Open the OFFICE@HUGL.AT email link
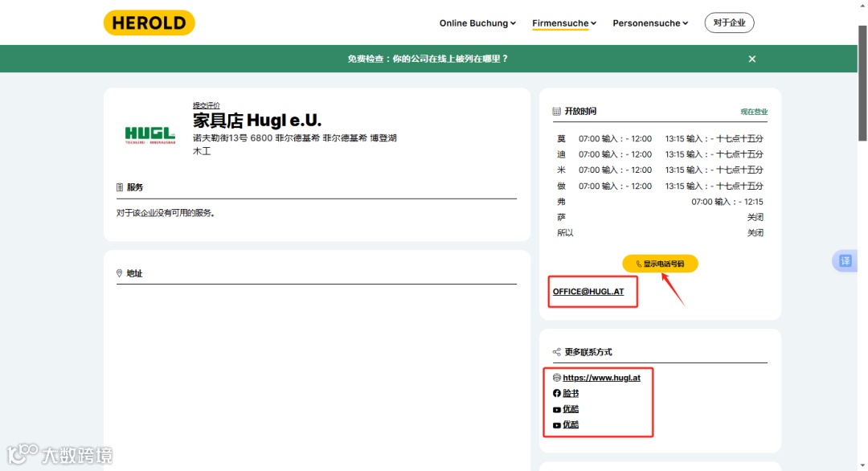868x471 pixels. click(588, 292)
